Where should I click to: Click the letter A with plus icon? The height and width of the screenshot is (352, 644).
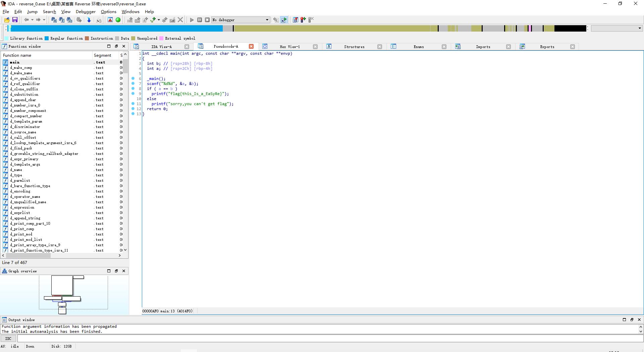[145, 20]
